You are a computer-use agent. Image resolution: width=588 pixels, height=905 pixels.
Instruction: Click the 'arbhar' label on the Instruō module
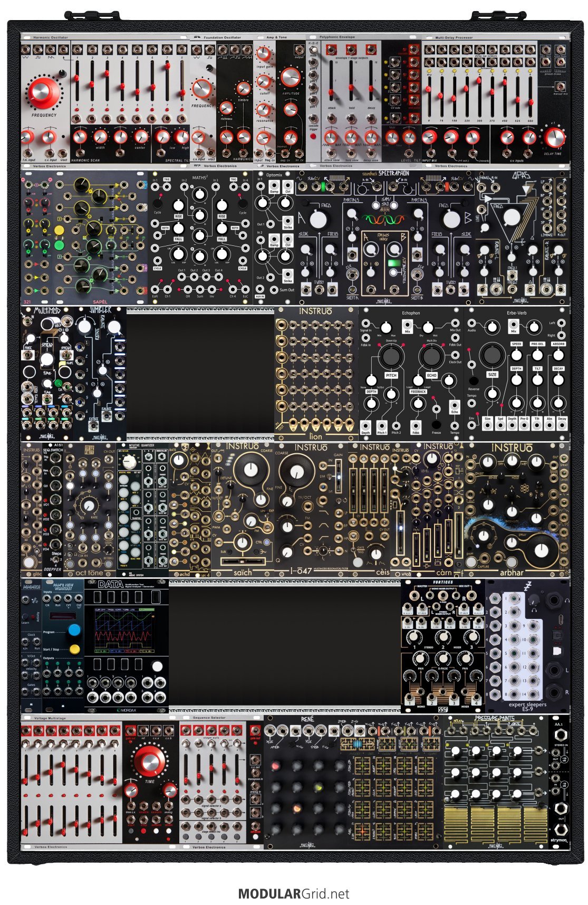point(512,572)
